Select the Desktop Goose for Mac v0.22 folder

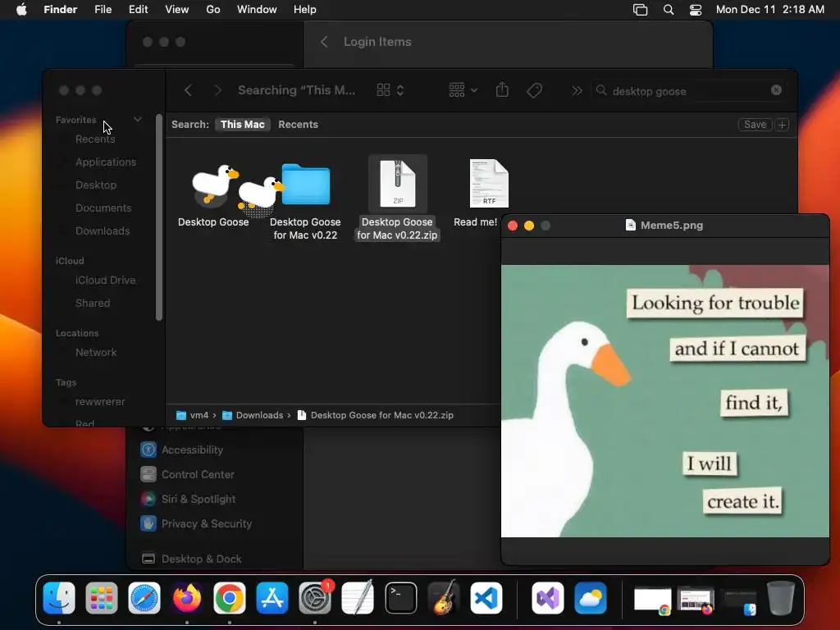coord(305,185)
